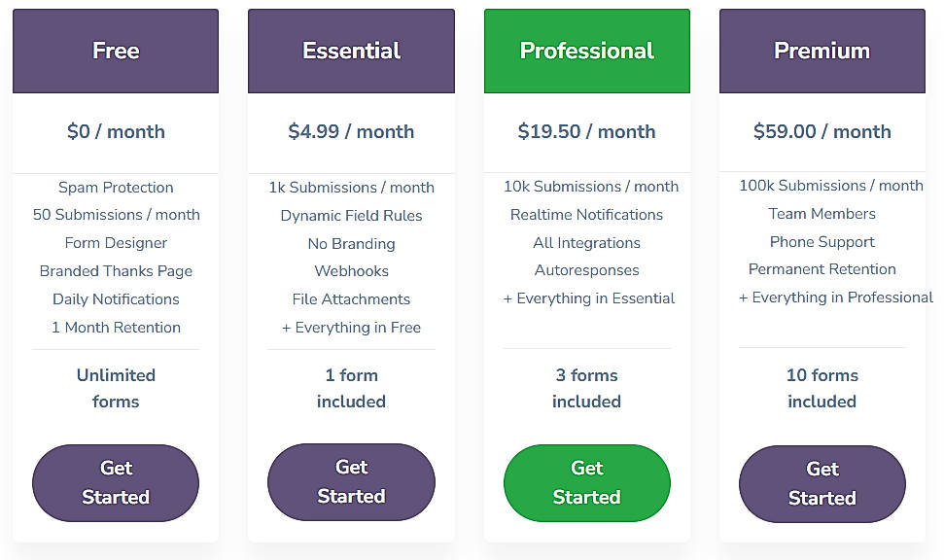Image resolution: width=944 pixels, height=560 pixels.
Task: Click 10 forms included under Premium
Action: point(822,388)
